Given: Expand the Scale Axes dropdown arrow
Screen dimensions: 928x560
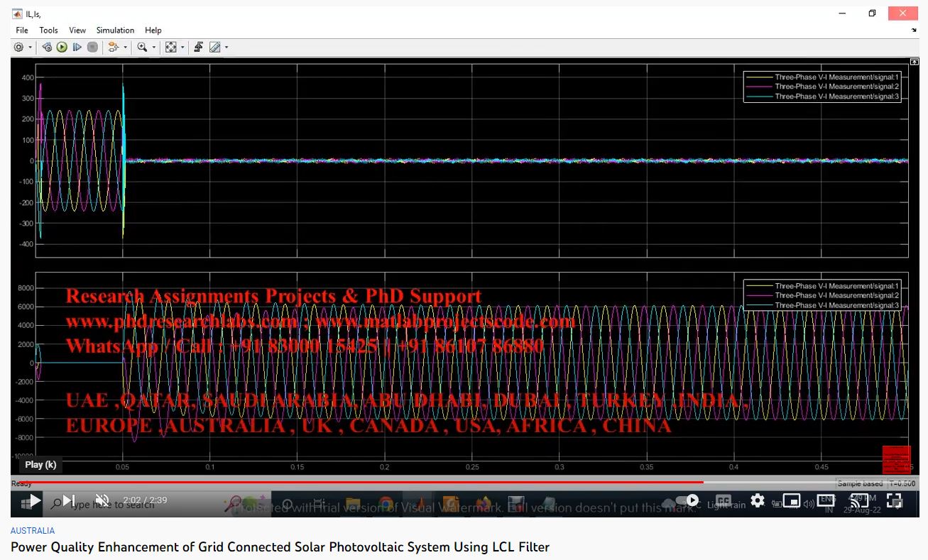Looking at the screenshot, I should coord(182,48).
